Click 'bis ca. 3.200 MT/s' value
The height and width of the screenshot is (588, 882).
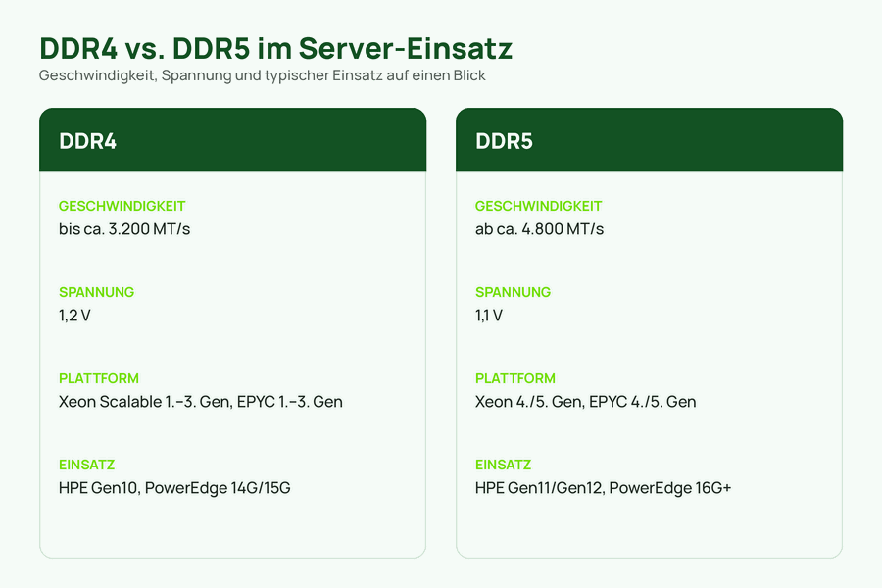124,229
